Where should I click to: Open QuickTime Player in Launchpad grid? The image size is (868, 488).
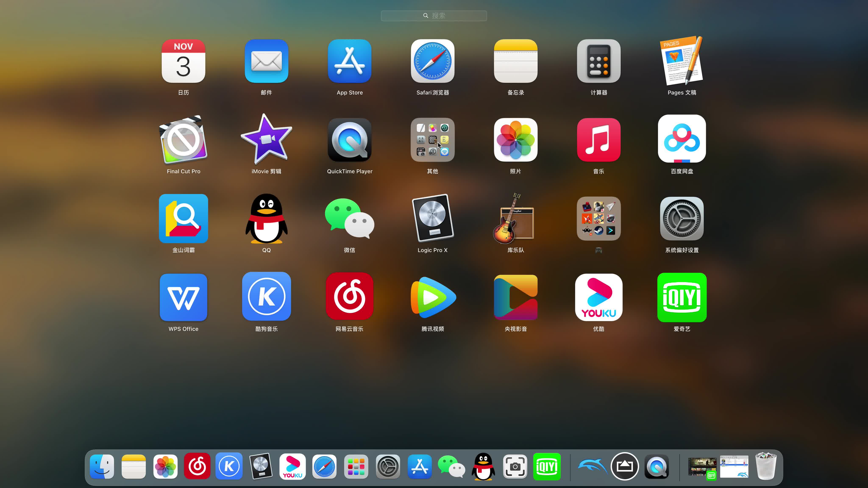pyautogui.click(x=349, y=140)
